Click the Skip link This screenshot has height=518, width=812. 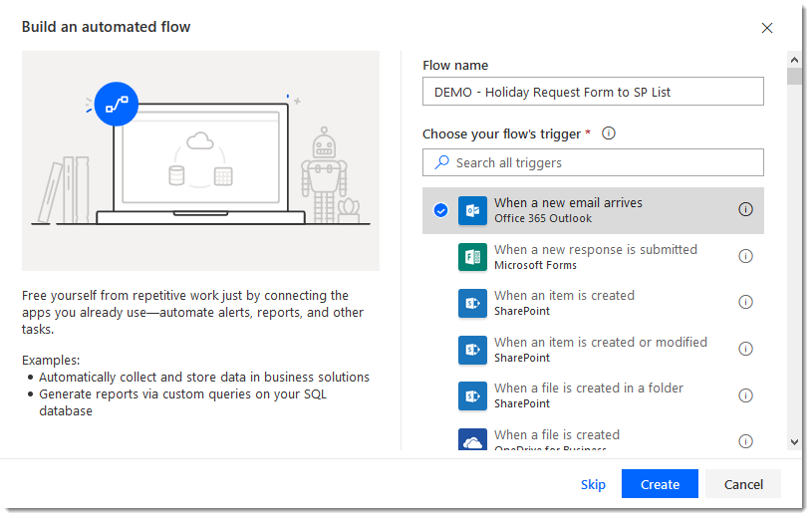coord(593,484)
